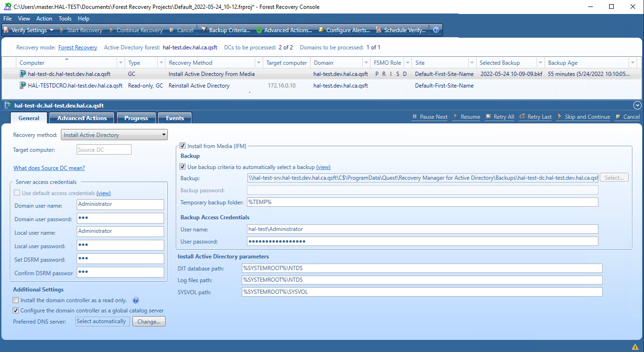This screenshot has width=644, height=352.
Task: Click the Forest Recovery mode link
Action: coord(78,47)
